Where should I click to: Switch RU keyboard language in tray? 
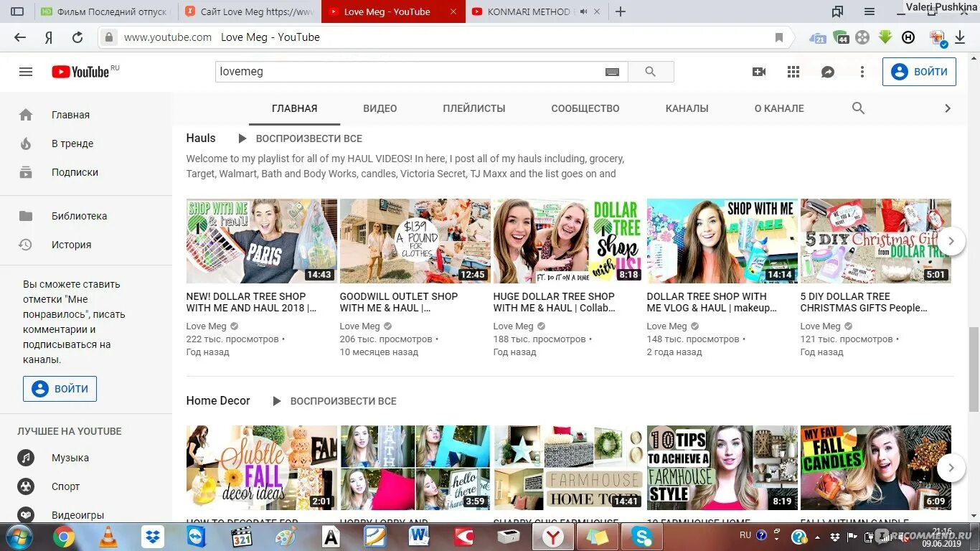(x=745, y=535)
